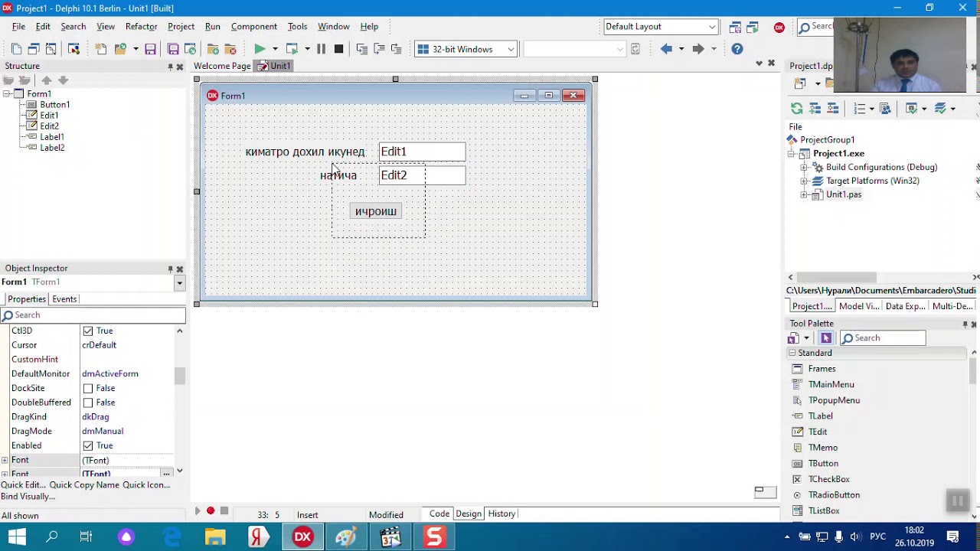Image resolution: width=980 pixels, height=551 pixels.
Task: Open the 32-bit Windows platform dropdown
Action: click(x=511, y=49)
